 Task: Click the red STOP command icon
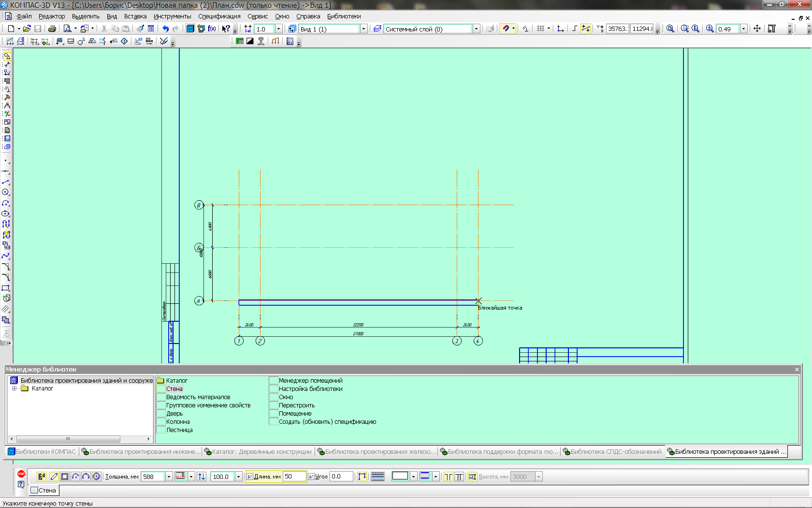point(21,474)
